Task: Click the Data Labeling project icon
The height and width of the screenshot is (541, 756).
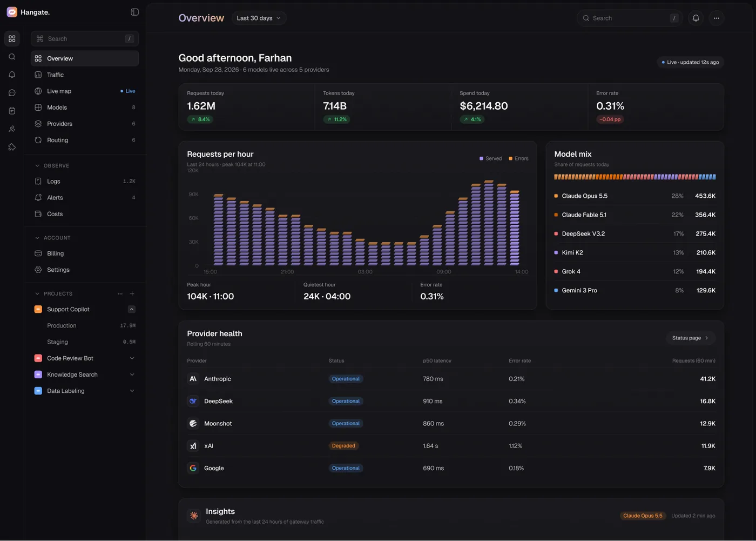Action: pos(38,391)
